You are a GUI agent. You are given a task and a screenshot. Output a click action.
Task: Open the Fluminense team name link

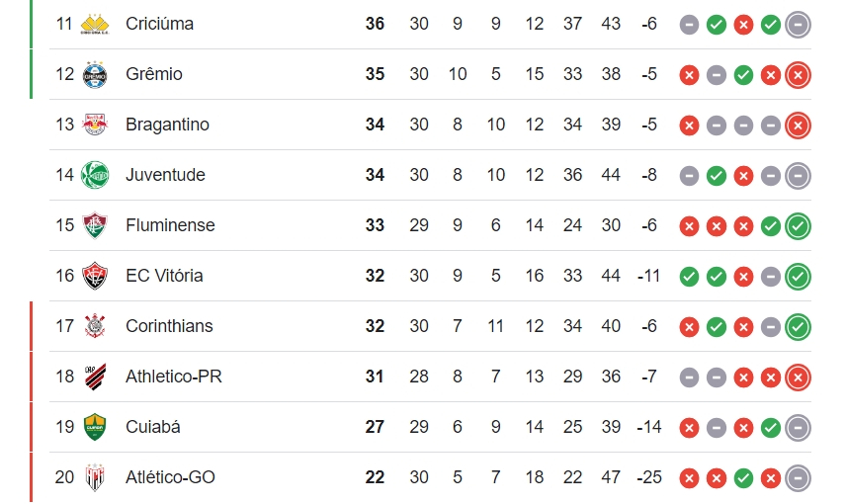click(170, 225)
